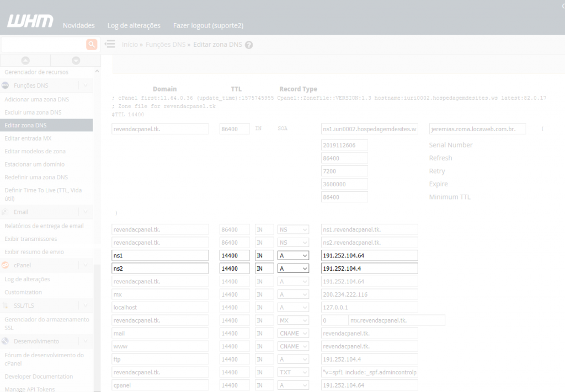Select Editar zona DNS sidebar item
This screenshot has height=392, width=565.
click(46, 125)
